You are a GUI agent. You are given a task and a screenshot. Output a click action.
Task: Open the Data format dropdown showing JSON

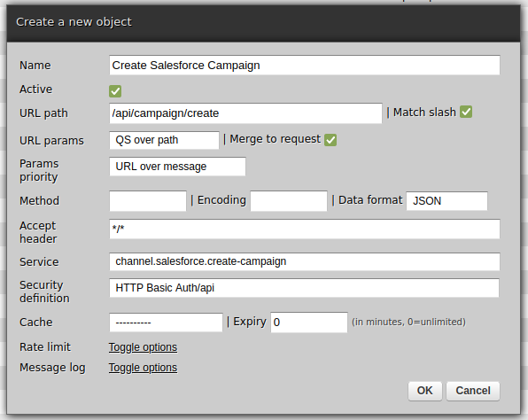[446, 201]
